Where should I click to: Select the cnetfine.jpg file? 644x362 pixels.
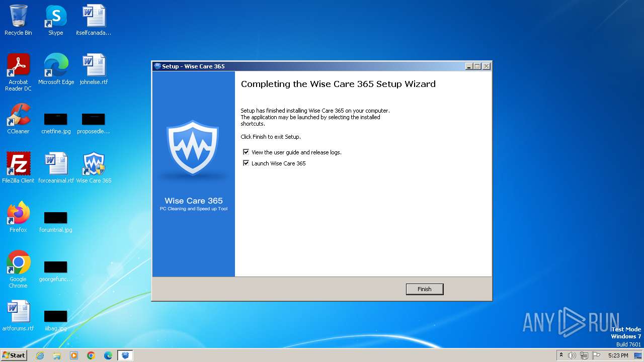coord(56,124)
